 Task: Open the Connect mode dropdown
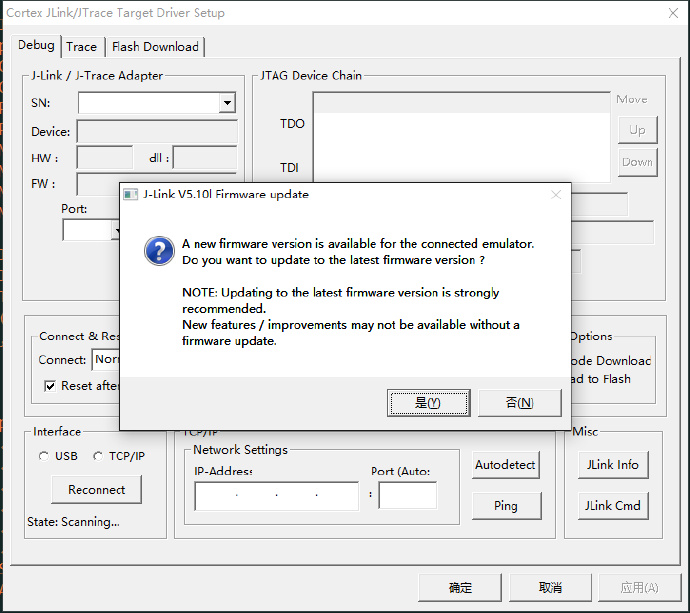pyautogui.click(x=106, y=360)
